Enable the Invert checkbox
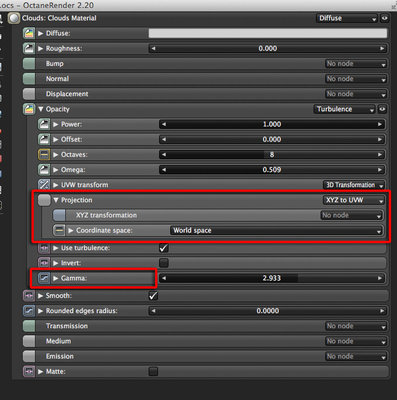The image size is (397, 400). (x=164, y=263)
